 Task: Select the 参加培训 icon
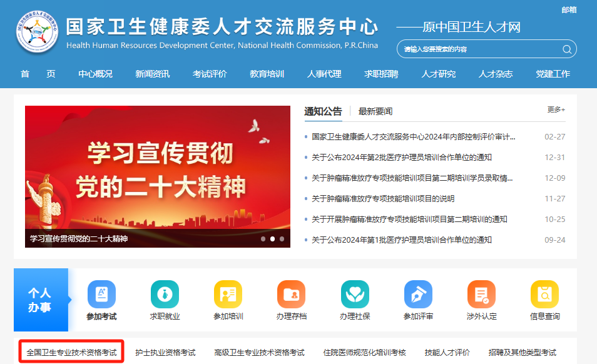click(228, 294)
